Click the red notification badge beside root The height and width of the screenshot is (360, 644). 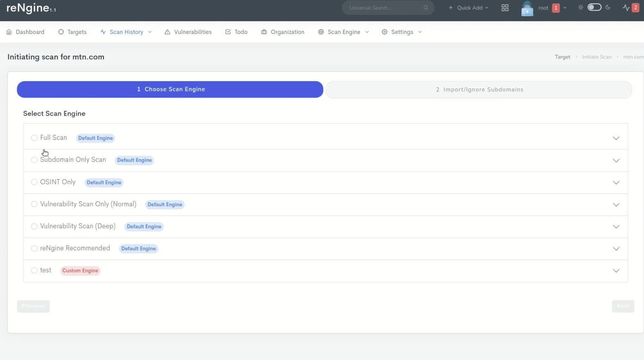[x=556, y=8]
